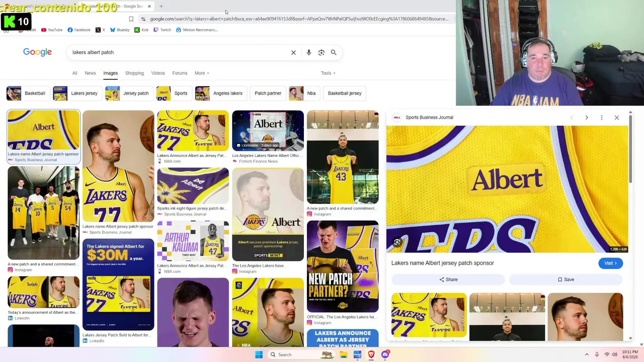Image resolution: width=644 pixels, height=362 pixels.
Task: Select the Images results tab
Action: click(x=111, y=73)
